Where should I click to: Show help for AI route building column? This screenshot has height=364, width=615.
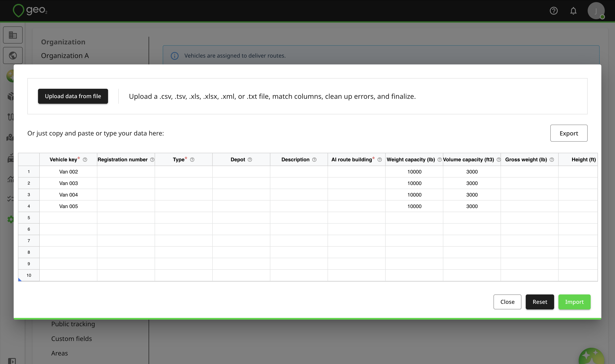pyautogui.click(x=380, y=160)
